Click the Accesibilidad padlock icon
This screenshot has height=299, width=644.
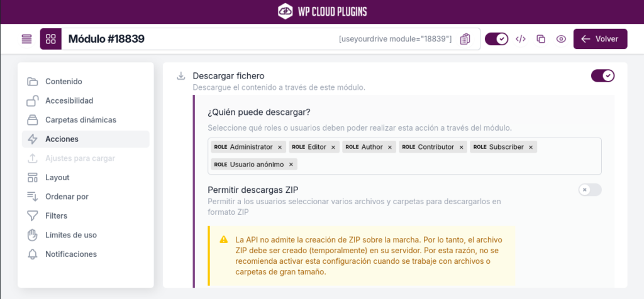click(33, 101)
